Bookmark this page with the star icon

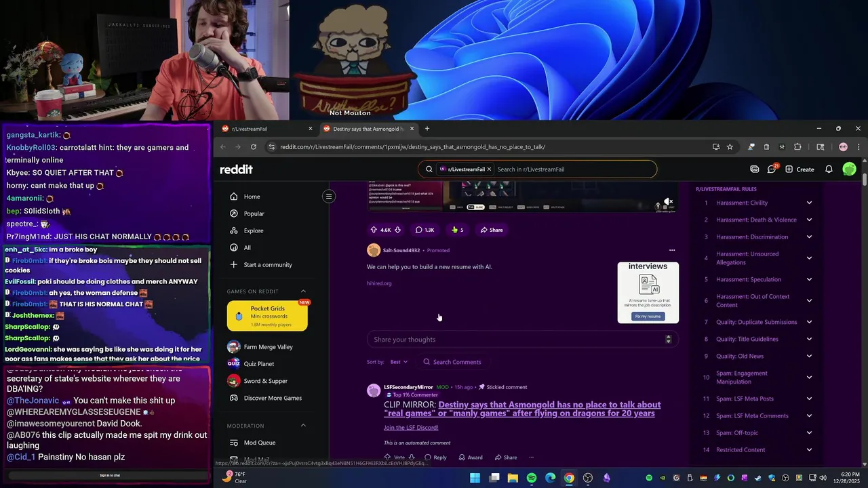tap(730, 146)
